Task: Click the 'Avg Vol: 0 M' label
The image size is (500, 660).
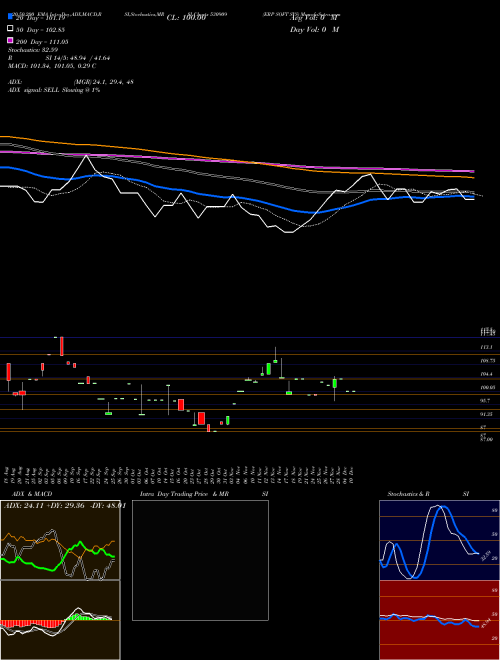Action: (x=314, y=18)
